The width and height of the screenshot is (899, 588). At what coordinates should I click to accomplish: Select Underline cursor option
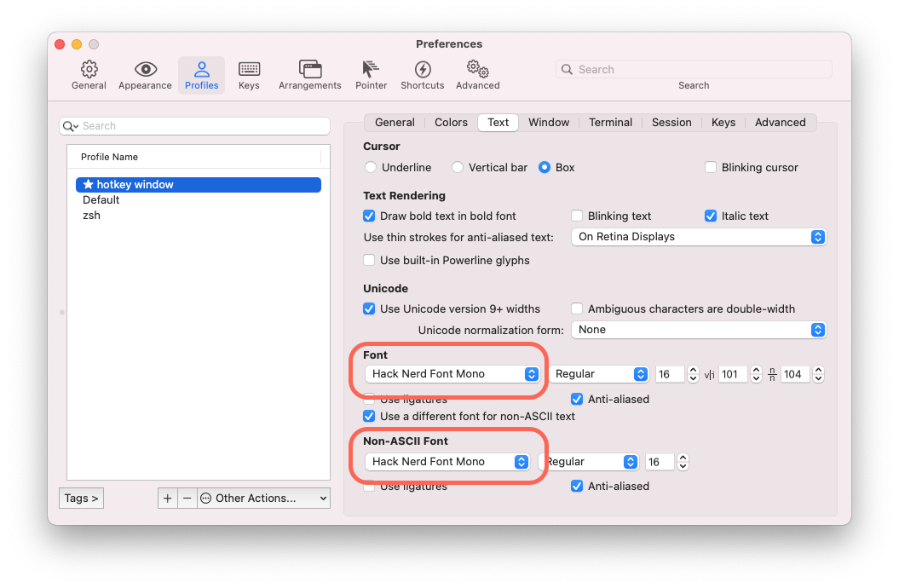(x=371, y=167)
